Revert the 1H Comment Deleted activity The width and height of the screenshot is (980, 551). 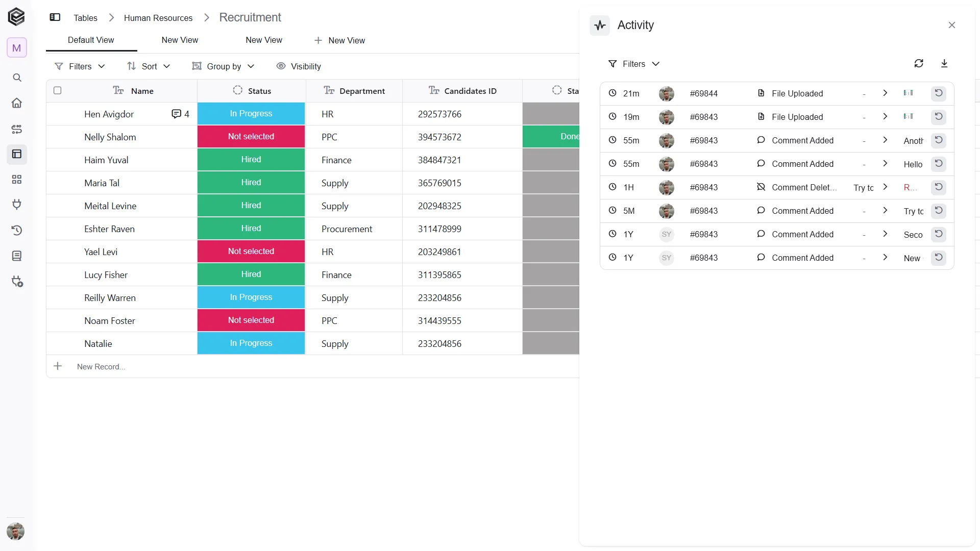pos(939,187)
